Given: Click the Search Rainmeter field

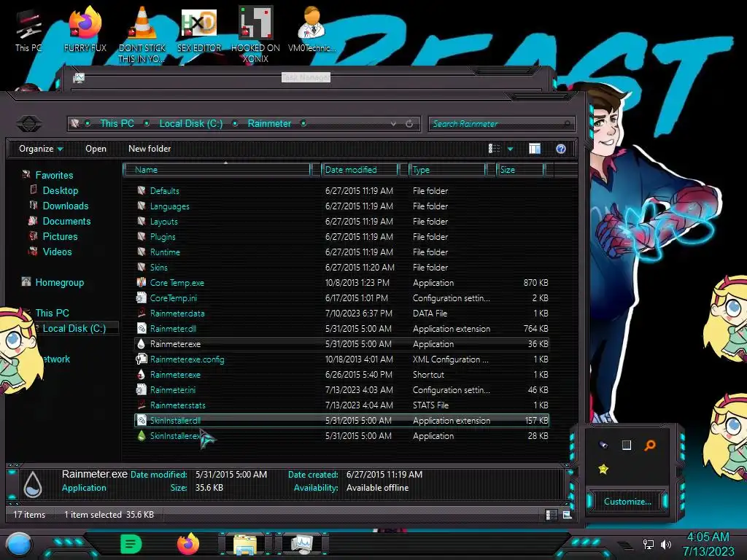Looking at the screenshot, I should coord(501,124).
